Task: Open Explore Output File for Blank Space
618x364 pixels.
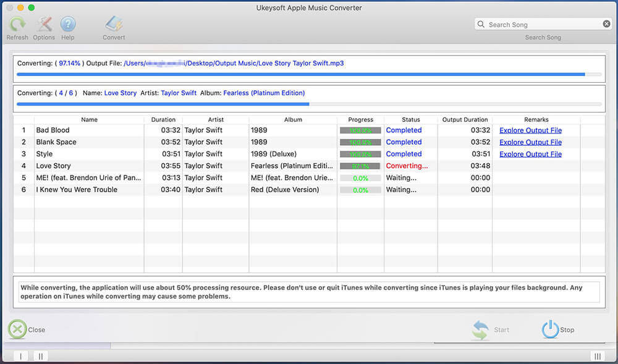Action: coord(530,142)
